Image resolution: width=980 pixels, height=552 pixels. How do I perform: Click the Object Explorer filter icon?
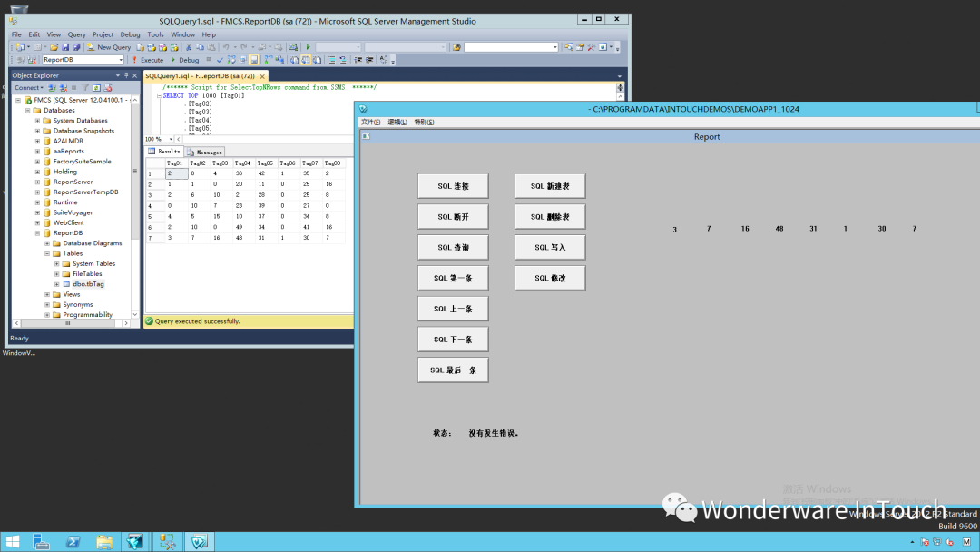[84, 87]
